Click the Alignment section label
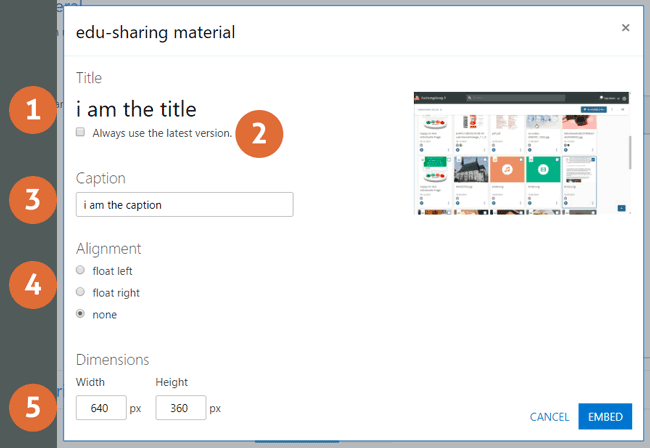This screenshot has height=448, width=650. pos(109,248)
